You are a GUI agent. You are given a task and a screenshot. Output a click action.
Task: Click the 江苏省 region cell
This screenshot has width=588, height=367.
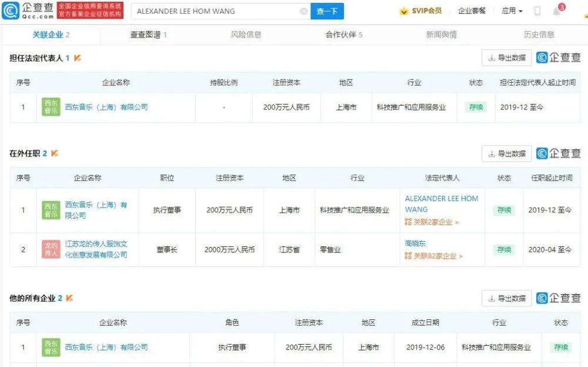point(289,249)
